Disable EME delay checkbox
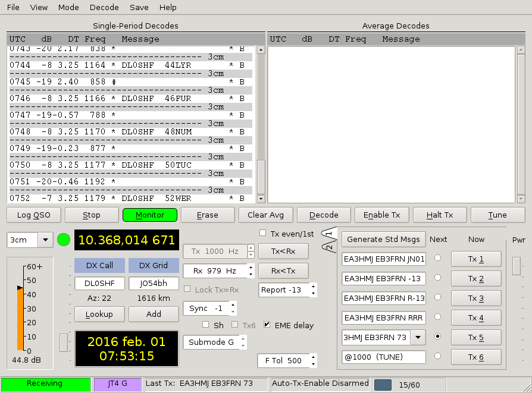Image resolution: width=532 pixels, height=393 pixels. click(267, 325)
